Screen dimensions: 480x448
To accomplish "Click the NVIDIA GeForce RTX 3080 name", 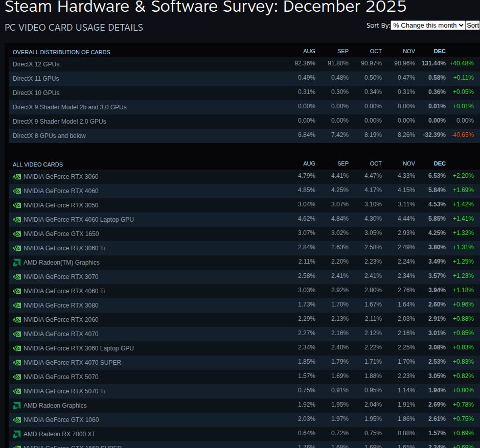I will pyautogui.click(x=61, y=305).
